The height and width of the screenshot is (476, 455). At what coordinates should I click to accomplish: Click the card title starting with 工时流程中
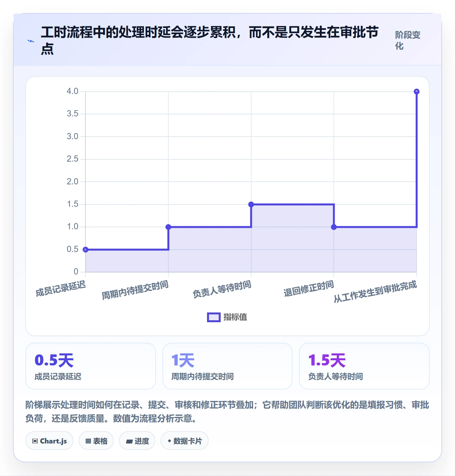[x=210, y=41]
